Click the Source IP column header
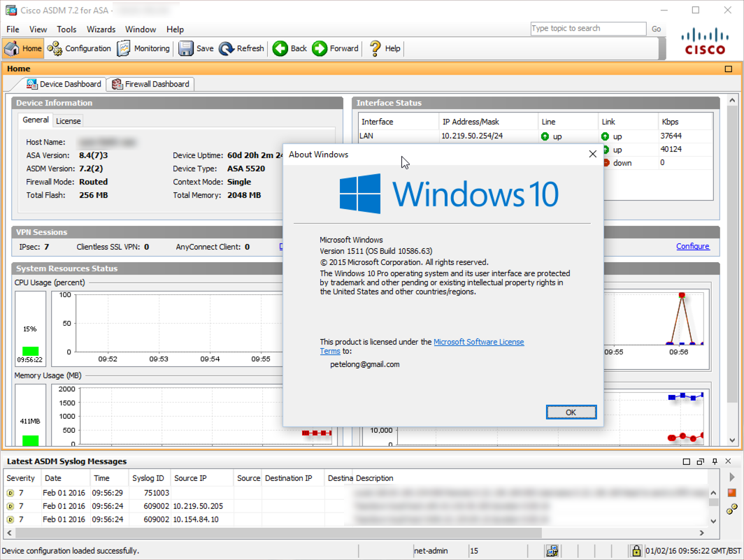 point(202,478)
